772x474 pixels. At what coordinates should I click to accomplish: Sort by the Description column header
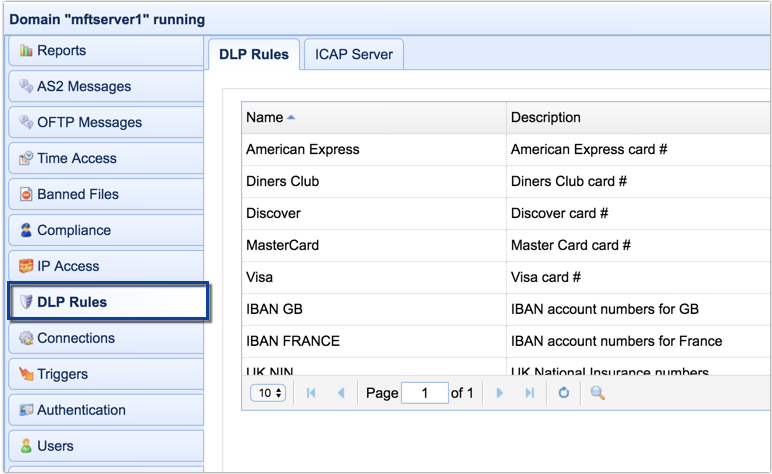[x=639, y=117]
